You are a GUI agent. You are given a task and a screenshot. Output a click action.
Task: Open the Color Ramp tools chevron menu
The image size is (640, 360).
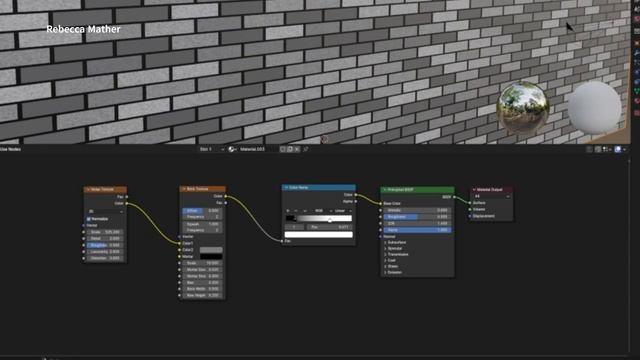(x=304, y=211)
